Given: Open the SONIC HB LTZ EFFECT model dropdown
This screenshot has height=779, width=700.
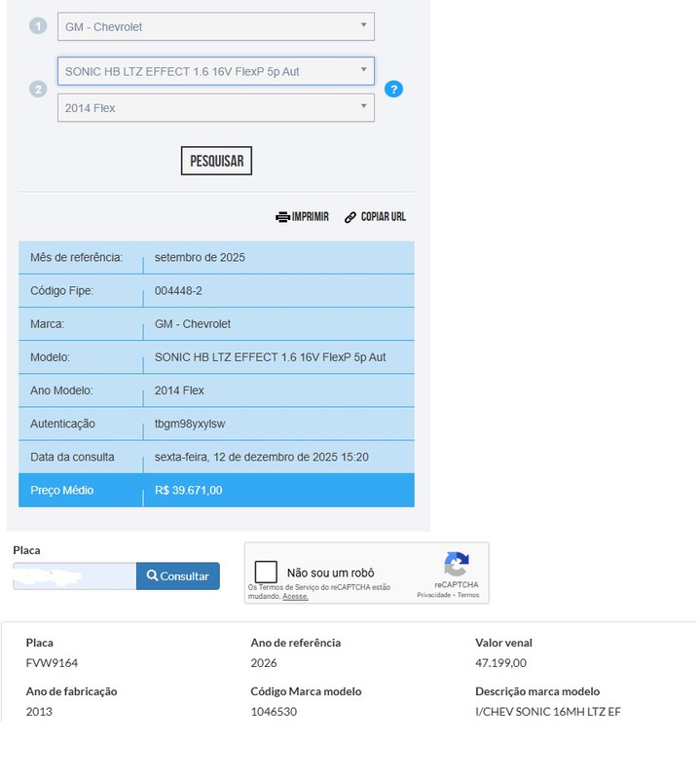Looking at the screenshot, I should 216,71.
